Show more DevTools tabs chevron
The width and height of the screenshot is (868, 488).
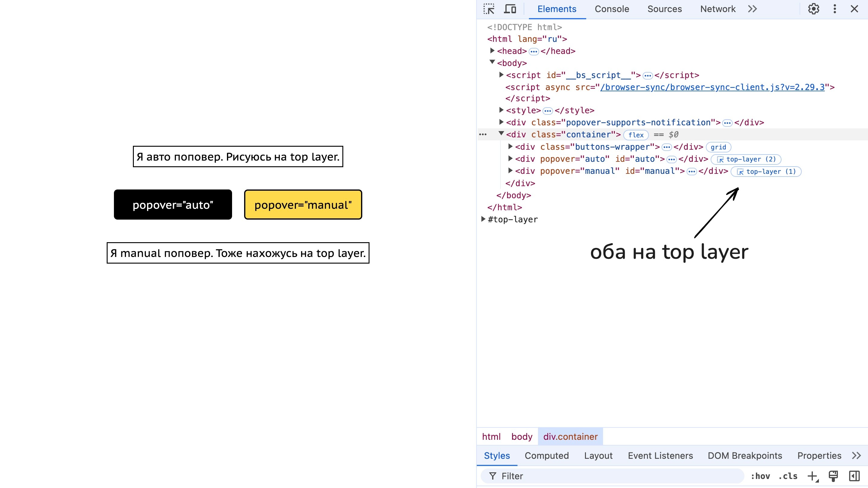tap(753, 9)
